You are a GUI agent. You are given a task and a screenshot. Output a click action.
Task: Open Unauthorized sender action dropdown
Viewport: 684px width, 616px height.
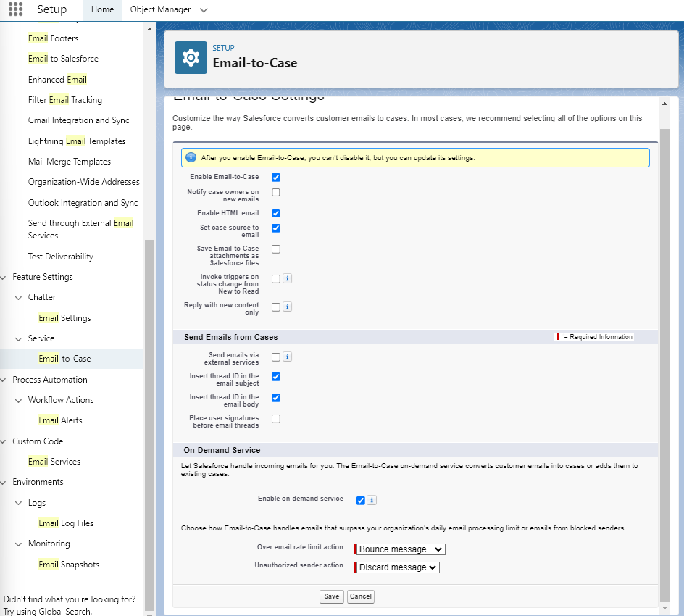[397, 567]
